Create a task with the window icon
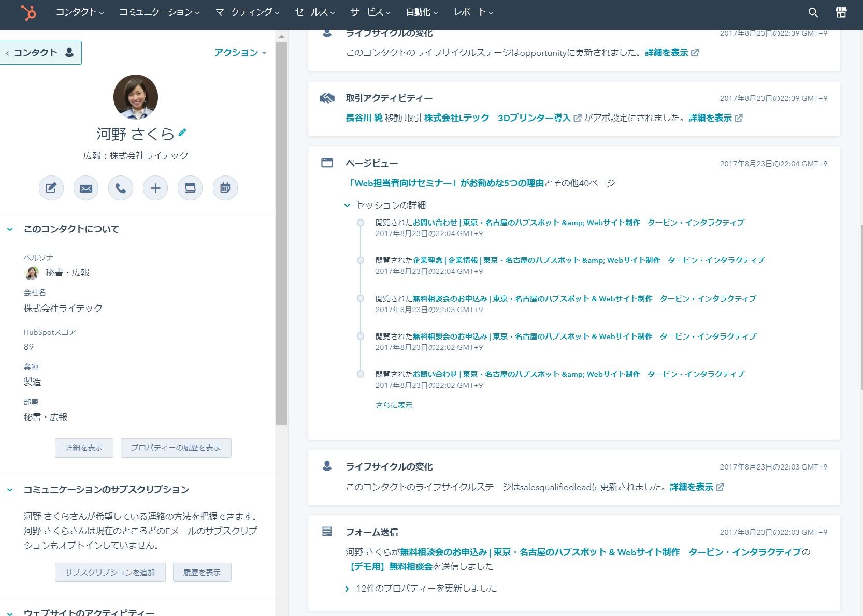The width and height of the screenshot is (863, 616). coord(190,188)
